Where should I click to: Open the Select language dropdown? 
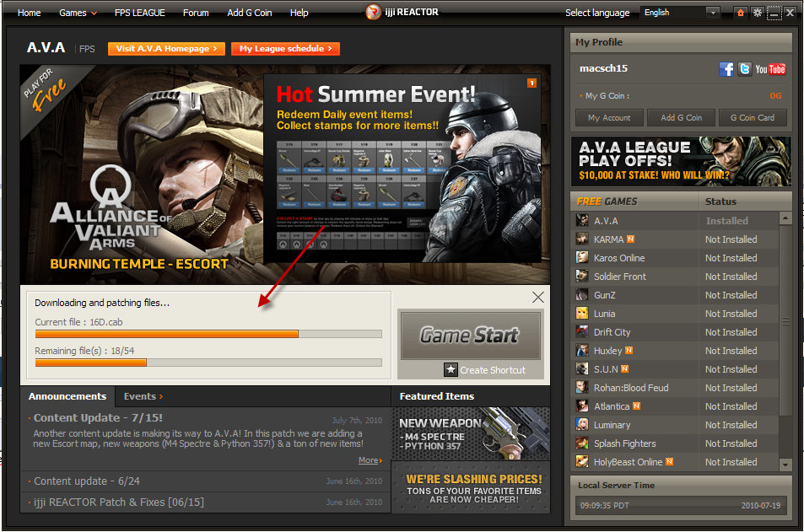click(x=681, y=13)
